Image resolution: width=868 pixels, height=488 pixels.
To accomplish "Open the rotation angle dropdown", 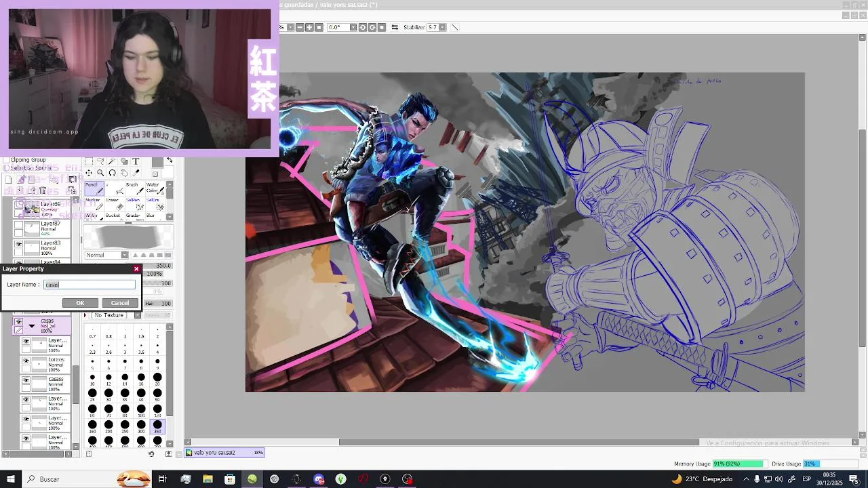I will [x=353, y=27].
